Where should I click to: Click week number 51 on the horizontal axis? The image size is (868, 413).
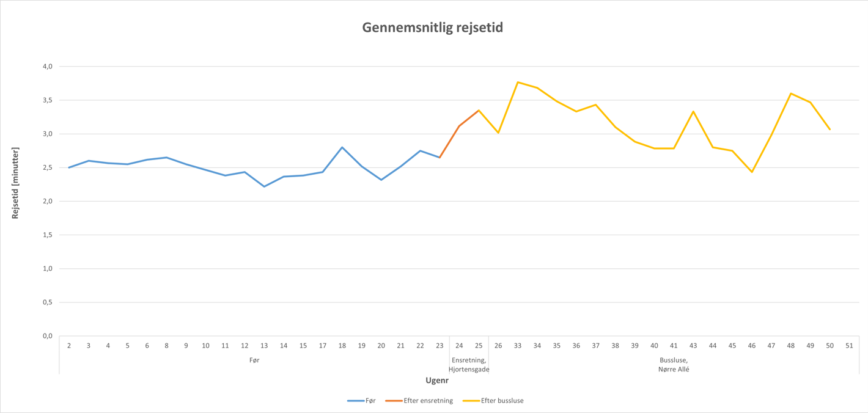tap(849, 346)
